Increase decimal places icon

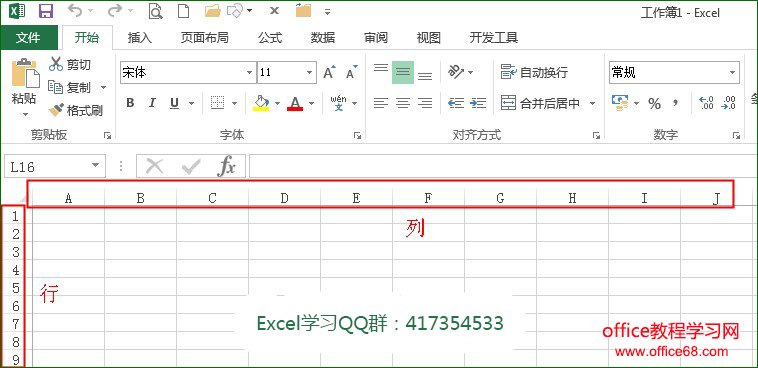(706, 103)
